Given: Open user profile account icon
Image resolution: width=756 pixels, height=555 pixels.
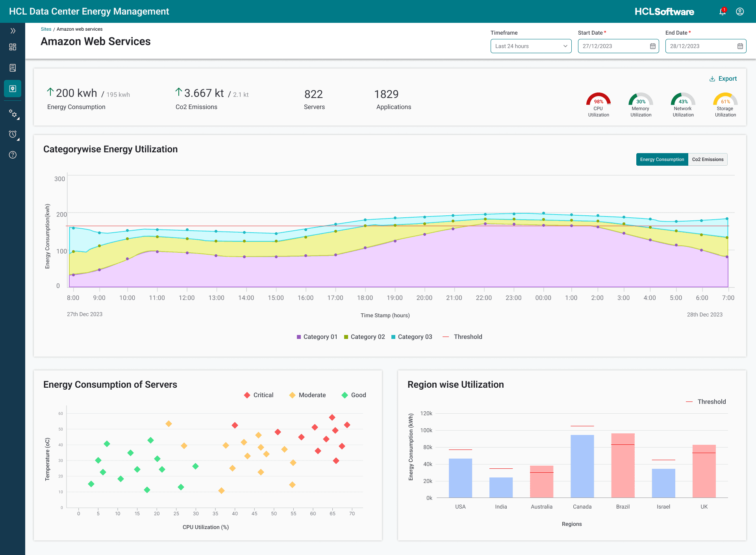Looking at the screenshot, I should (x=740, y=11).
